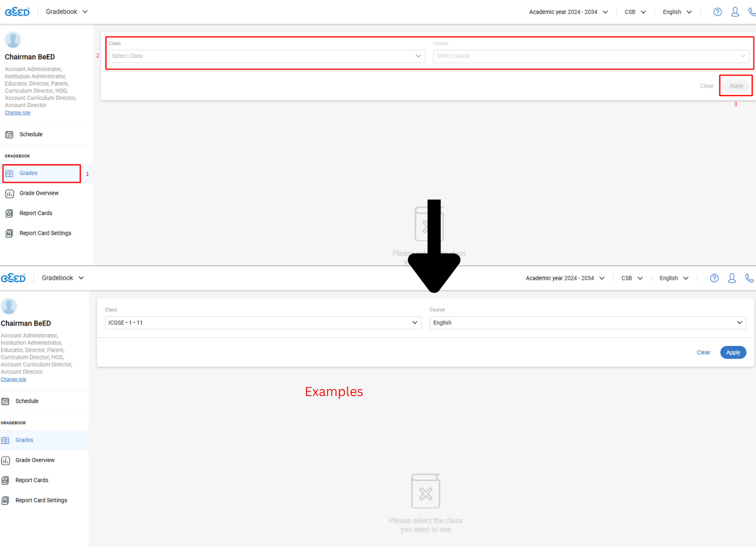The height and width of the screenshot is (547, 756).
Task: Open the empty 'Select Class' dropdown
Action: pos(267,56)
